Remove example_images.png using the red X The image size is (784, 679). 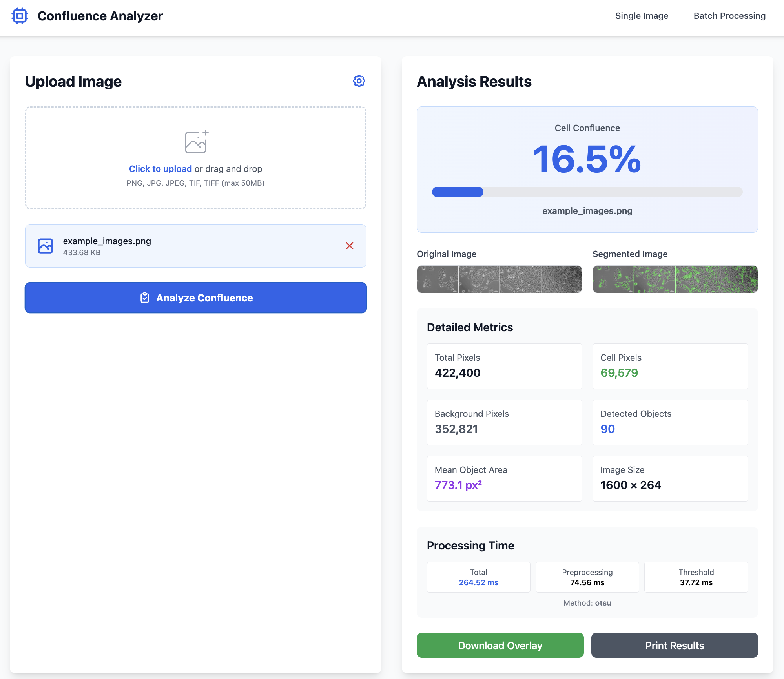350,246
